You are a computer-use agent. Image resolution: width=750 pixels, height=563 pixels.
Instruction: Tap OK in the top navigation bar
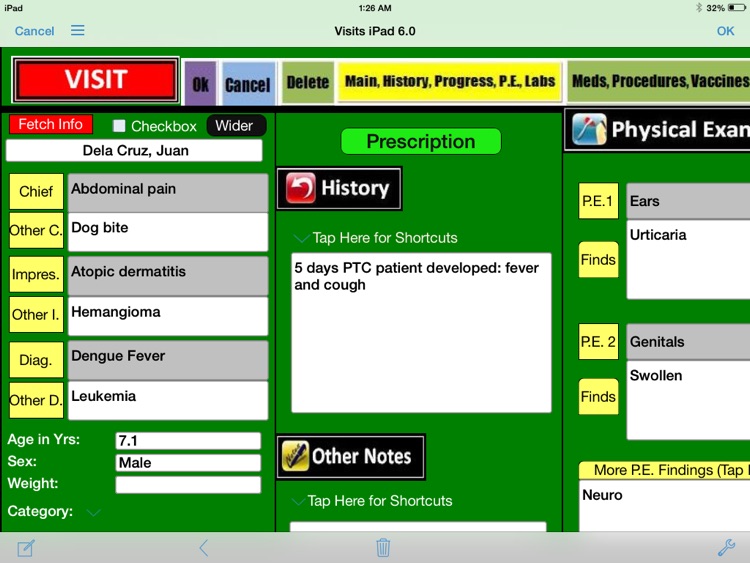click(x=725, y=31)
